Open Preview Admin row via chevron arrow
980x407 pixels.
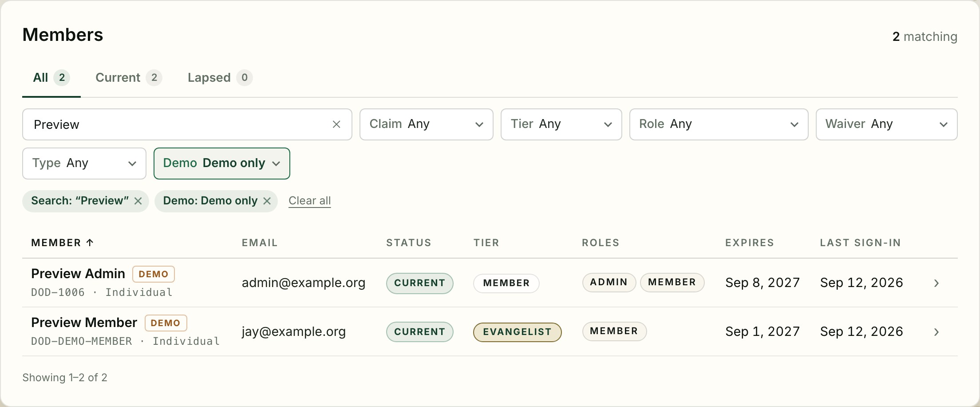[937, 283]
